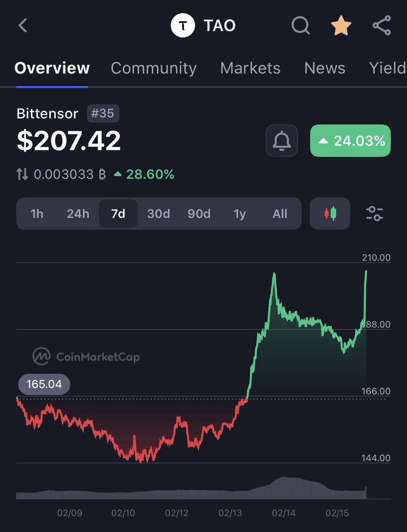This screenshot has width=407, height=532.
Task: Swap currency with the up-down arrows icon
Action: pos(22,174)
